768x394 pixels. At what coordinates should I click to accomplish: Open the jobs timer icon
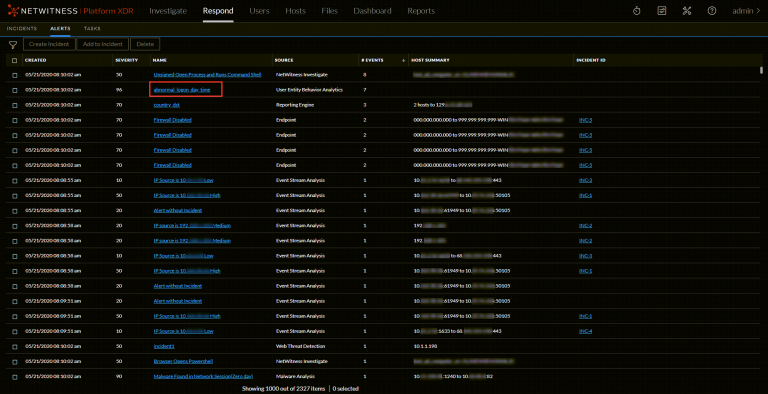(x=636, y=11)
